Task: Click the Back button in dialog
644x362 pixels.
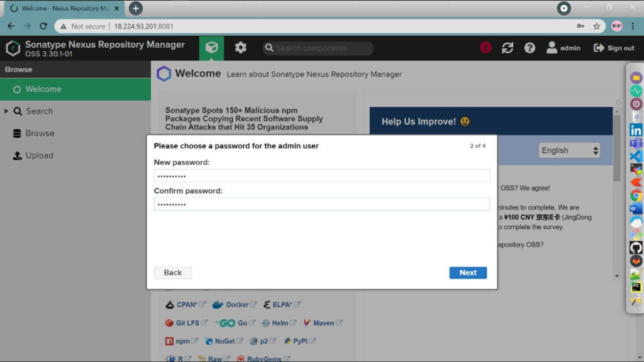Action: (x=172, y=273)
